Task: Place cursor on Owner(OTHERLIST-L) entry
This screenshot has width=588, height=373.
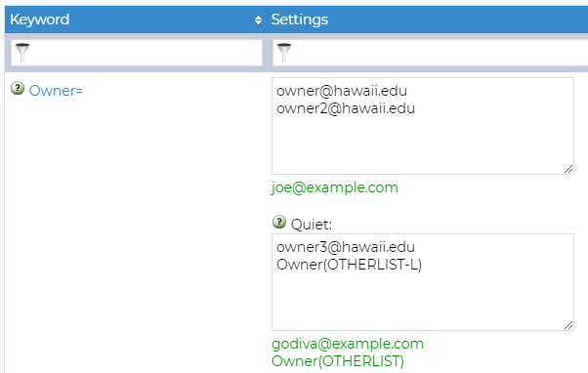Action: pyautogui.click(x=349, y=265)
